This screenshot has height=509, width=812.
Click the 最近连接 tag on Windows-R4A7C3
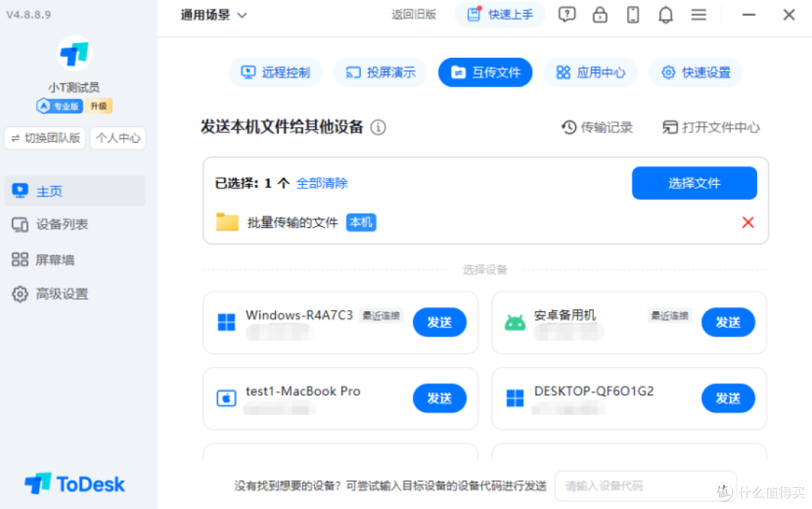(x=381, y=315)
